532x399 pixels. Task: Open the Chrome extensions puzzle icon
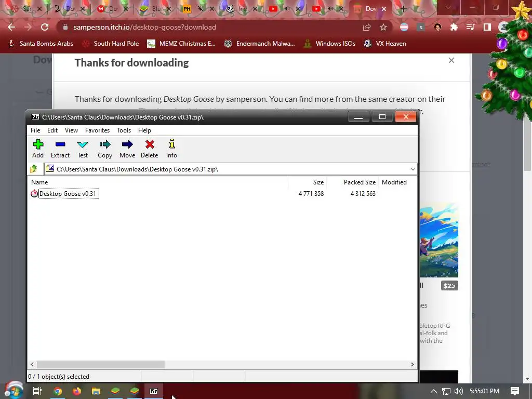[x=454, y=27]
